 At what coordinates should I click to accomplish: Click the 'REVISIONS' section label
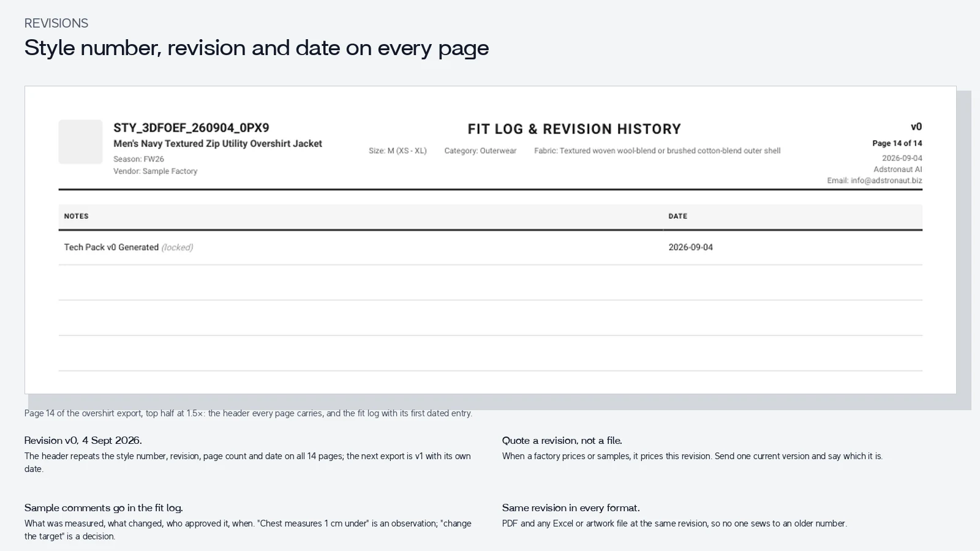56,23
